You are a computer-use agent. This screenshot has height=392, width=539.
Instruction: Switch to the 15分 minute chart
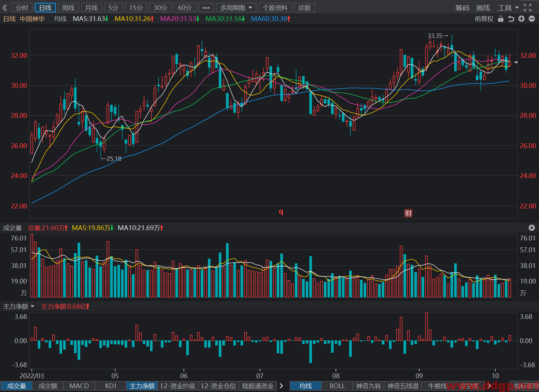click(x=136, y=8)
